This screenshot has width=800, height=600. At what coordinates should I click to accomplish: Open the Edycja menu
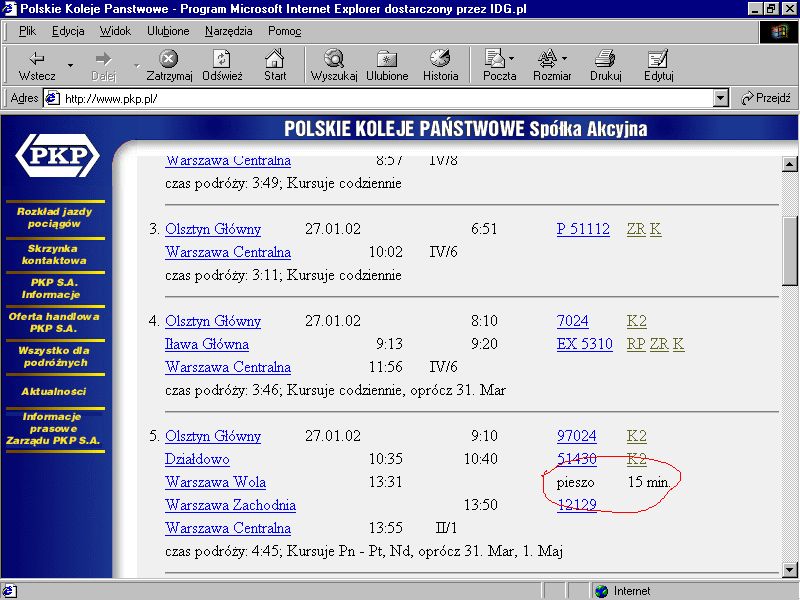tap(68, 31)
